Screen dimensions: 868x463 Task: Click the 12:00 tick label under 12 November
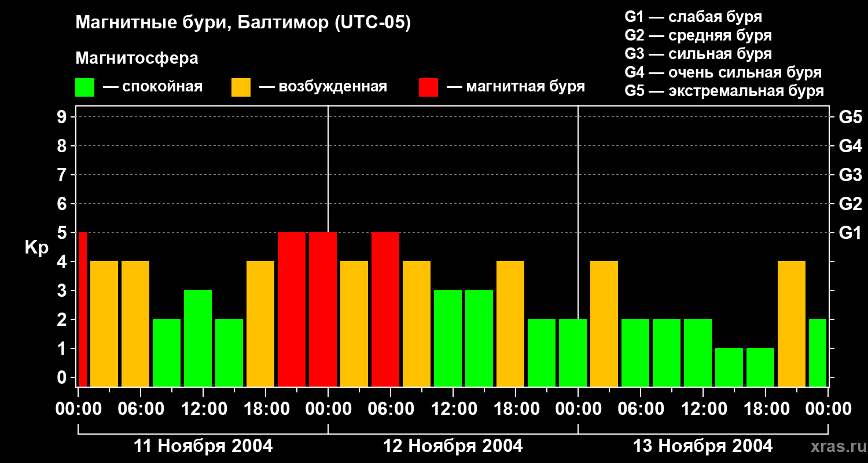[453, 409]
